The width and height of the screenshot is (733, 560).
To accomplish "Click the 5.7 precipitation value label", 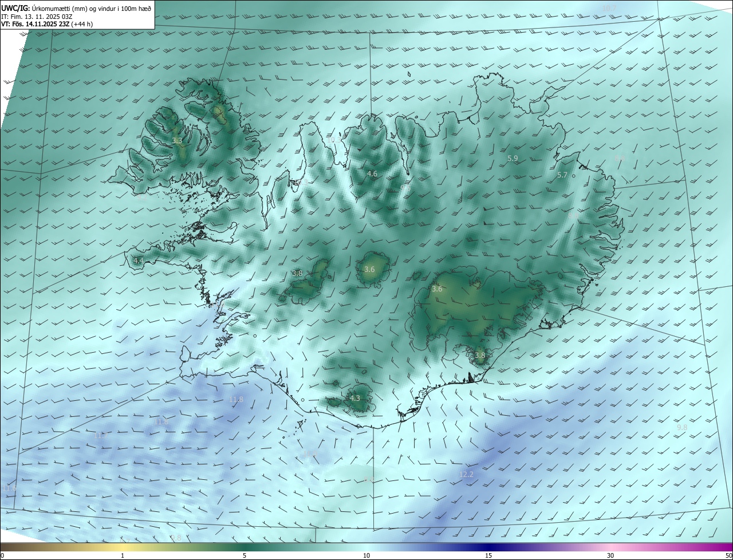I will (562, 175).
